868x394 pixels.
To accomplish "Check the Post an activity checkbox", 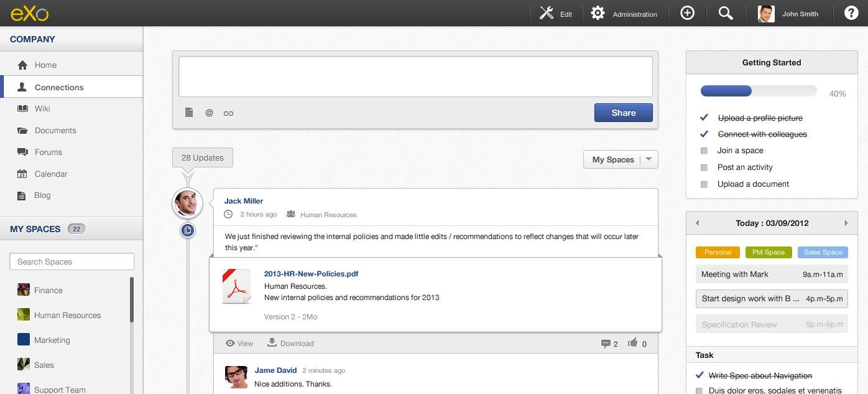I will 704,167.
